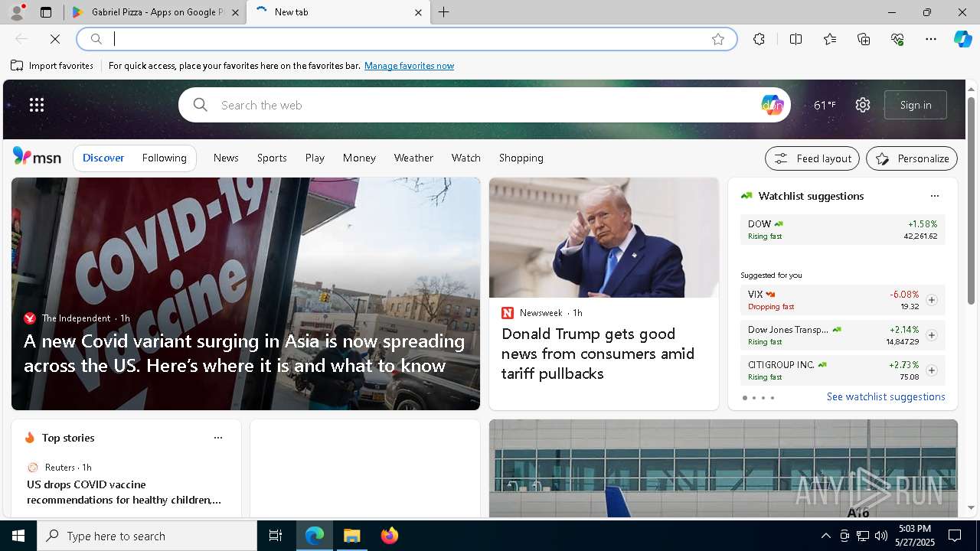Open the Sports menu item
Screen dimensions: 980x551
click(x=272, y=158)
